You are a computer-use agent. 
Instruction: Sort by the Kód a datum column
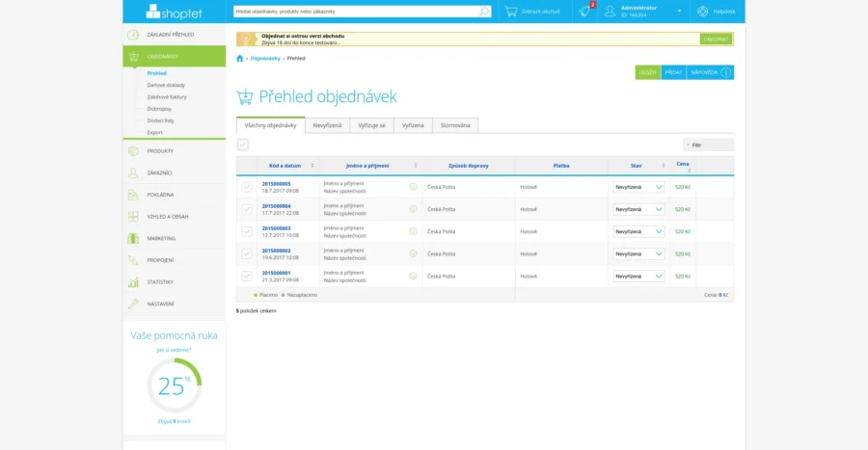287,166
